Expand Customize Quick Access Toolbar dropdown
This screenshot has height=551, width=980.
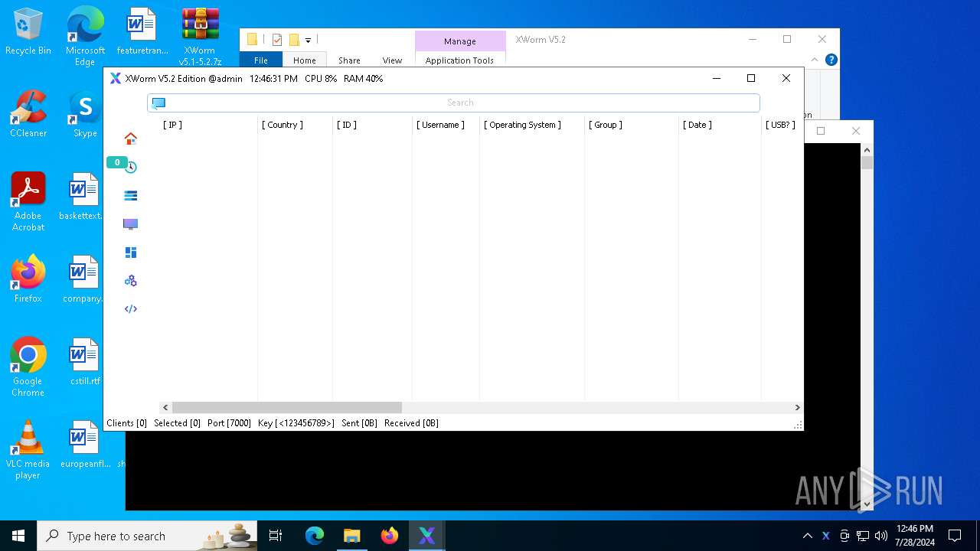[308, 41]
